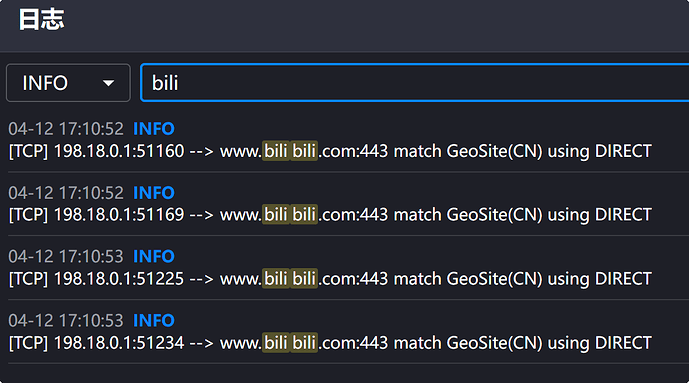Viewport: 689px width, 383px height.
Task: Focus the log filter field containing bili
Action: point(414,83)
